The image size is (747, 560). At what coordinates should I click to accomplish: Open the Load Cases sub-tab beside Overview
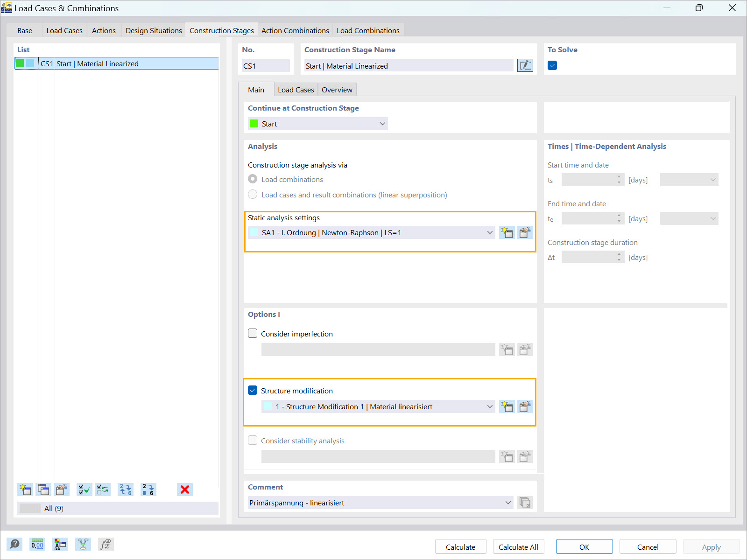click(296, 90)
